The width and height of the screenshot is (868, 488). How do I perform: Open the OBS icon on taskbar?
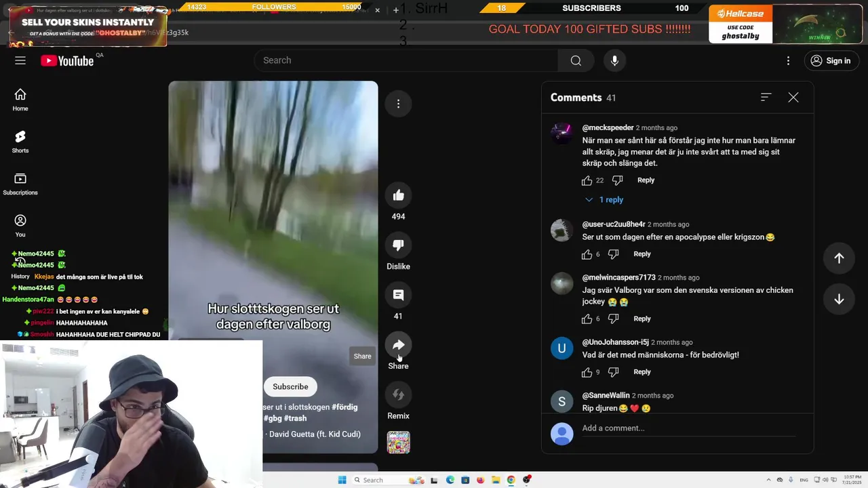pyautogui.click(x=526, y=480)
